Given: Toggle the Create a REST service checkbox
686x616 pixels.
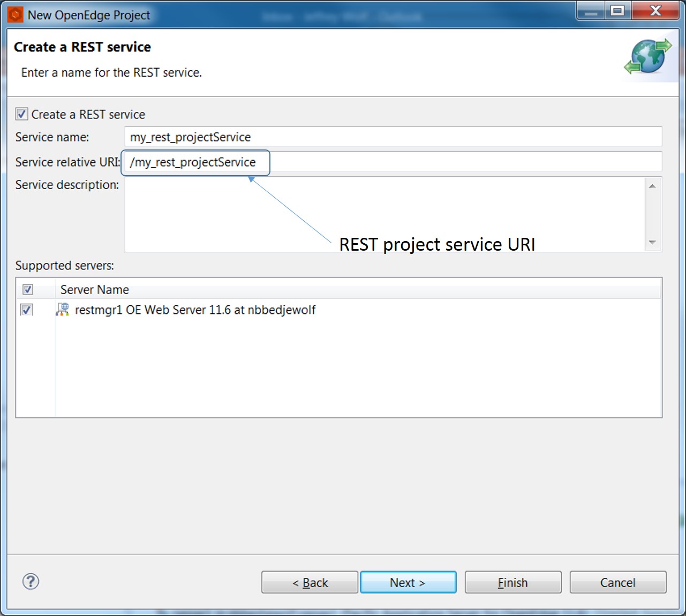Looking at the screenshot, I should 21,114.
